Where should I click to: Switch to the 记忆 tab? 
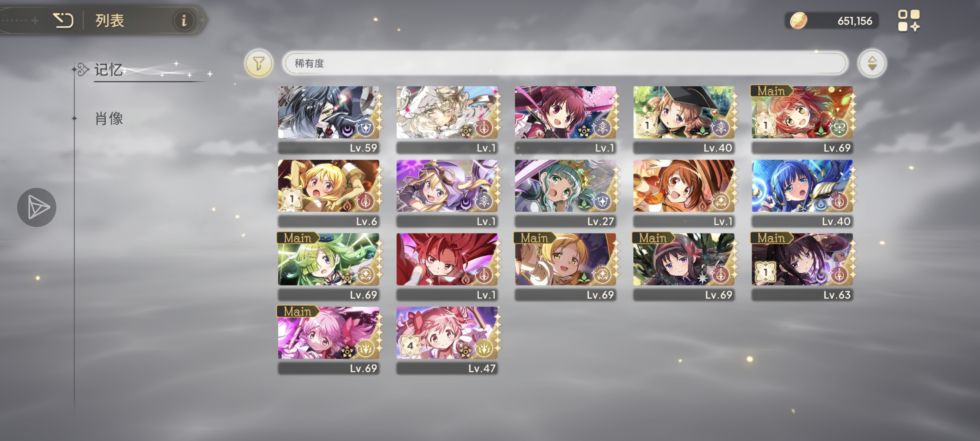coord(109,70)
